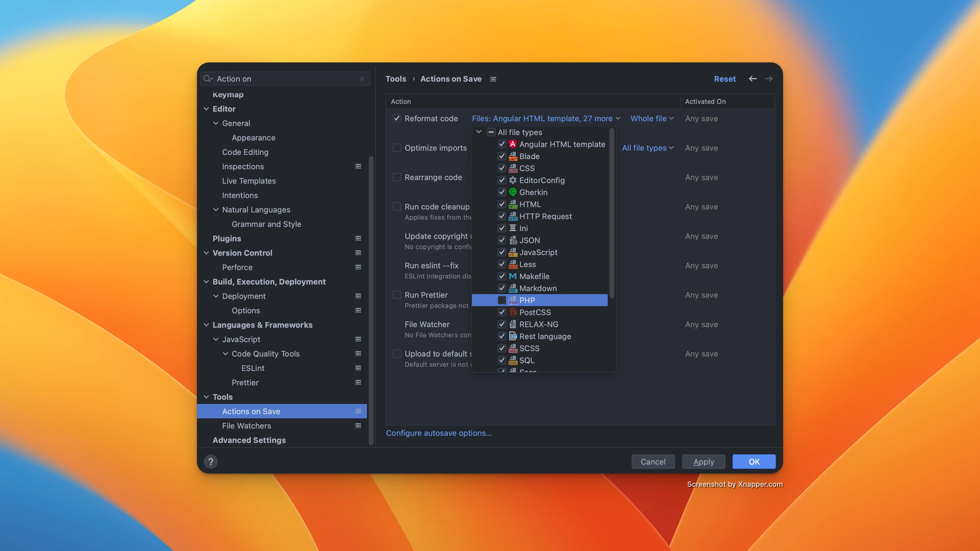
Task: Click the Gherkin green icon
Action: [513, 192]
